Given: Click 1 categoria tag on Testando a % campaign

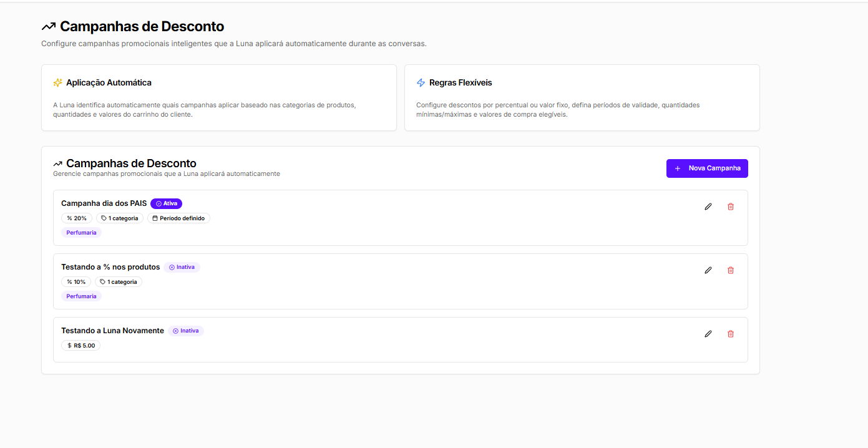Looking at the screenshot, I should 119,282.
